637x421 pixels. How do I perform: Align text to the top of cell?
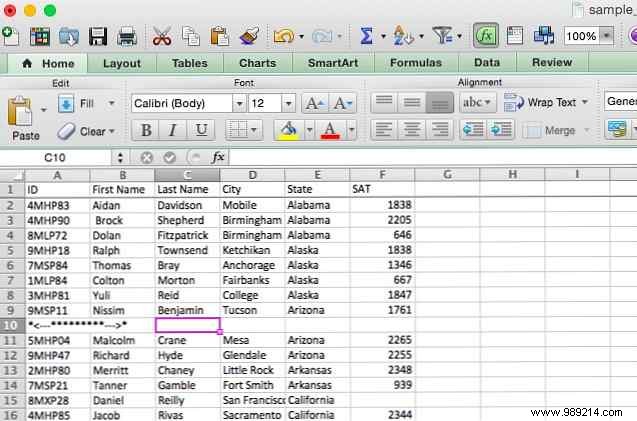click(x=384, y=102)
